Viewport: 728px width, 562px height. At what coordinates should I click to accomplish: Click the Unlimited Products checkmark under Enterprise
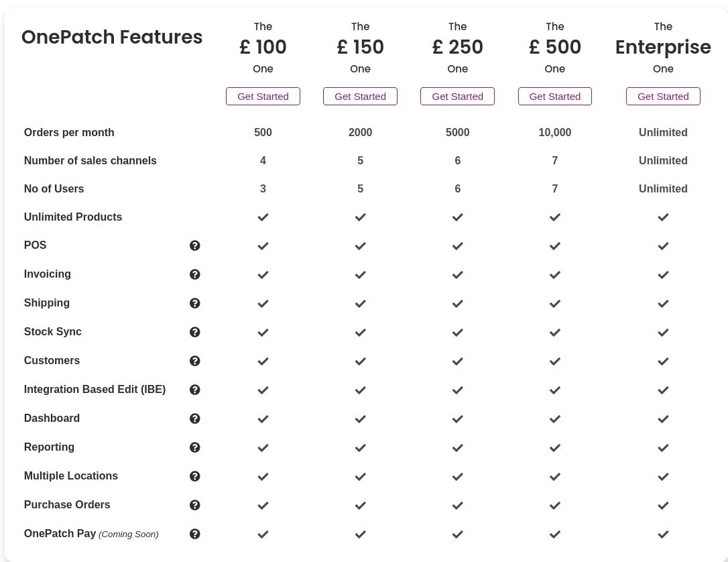click(663, 217)
